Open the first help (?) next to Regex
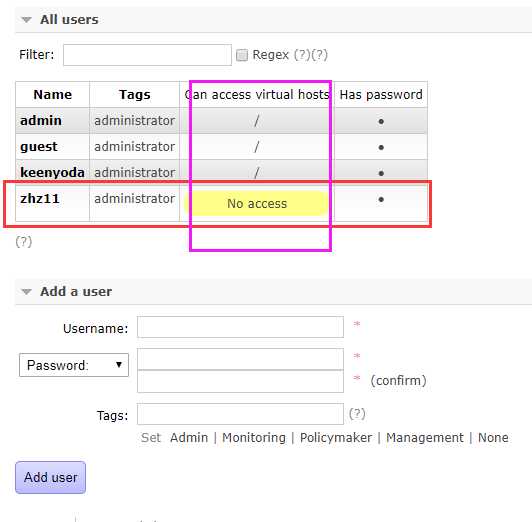 (x=302, y=55)
